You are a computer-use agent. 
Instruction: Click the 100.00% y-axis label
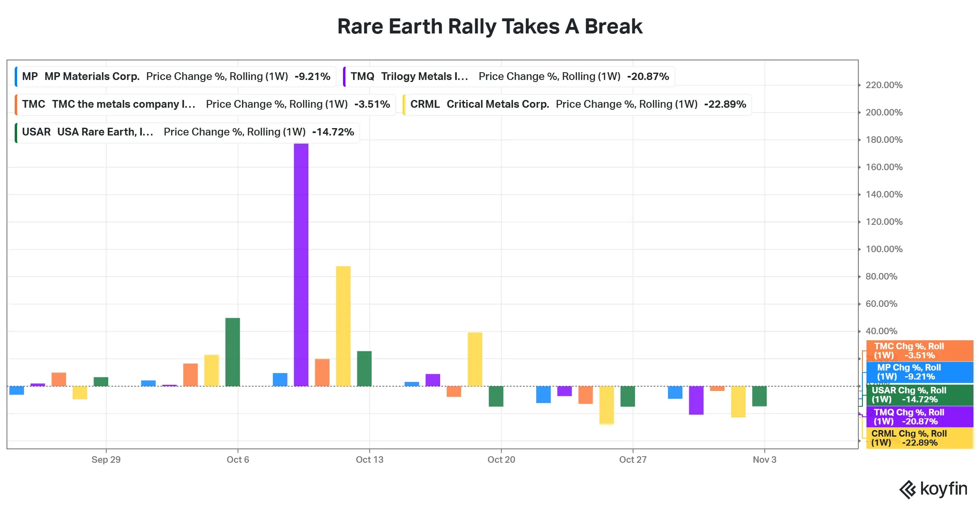(x=884, y=249)
